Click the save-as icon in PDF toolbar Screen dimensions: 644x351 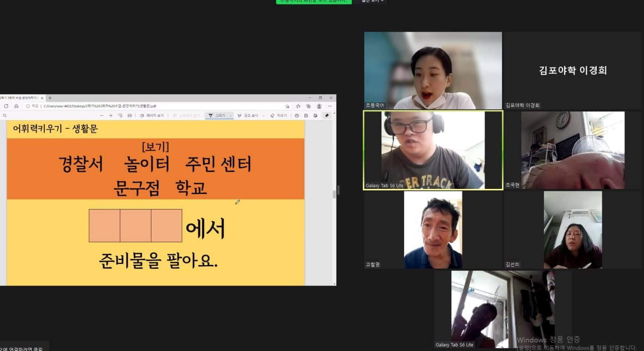pos(315,115)
